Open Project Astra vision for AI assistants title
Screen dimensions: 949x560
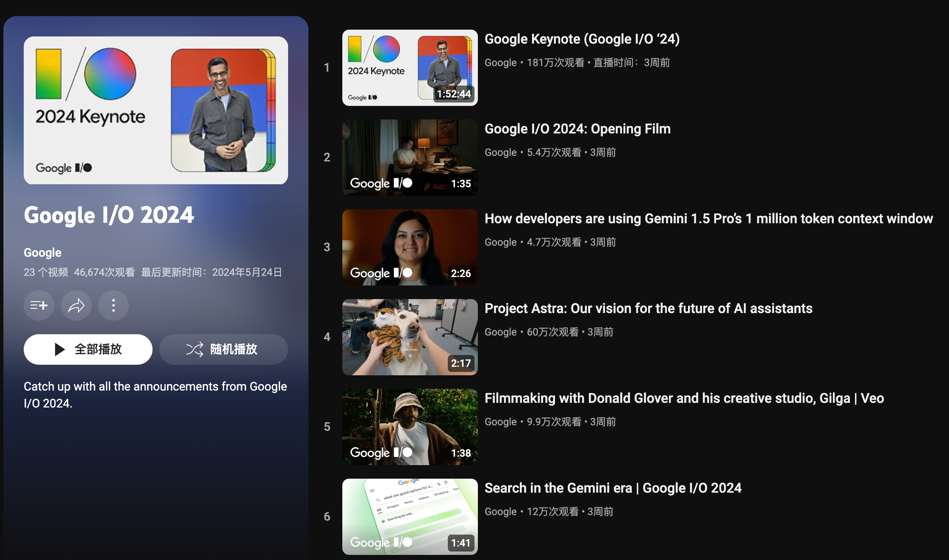[x=649, y=308]
